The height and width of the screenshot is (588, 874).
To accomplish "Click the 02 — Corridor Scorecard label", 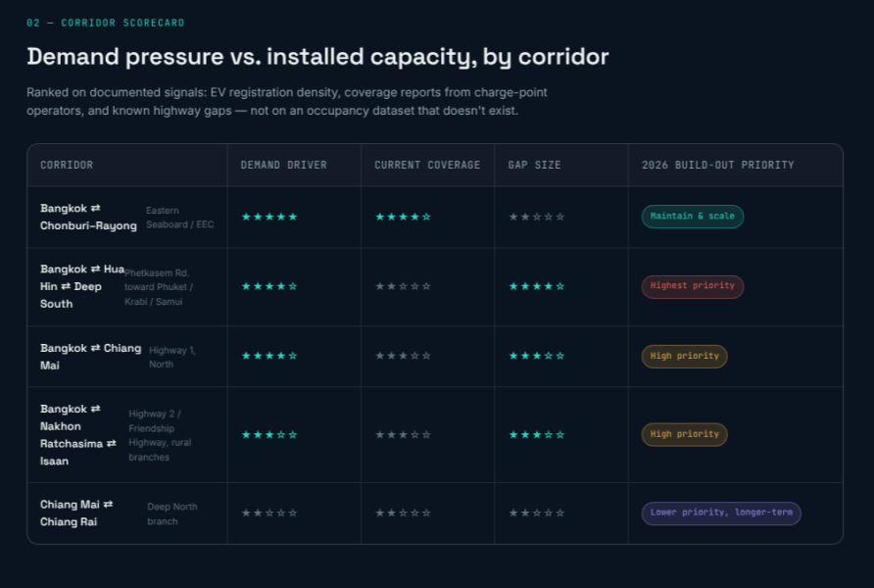I will pyautogui.click(x=106, y=23).
